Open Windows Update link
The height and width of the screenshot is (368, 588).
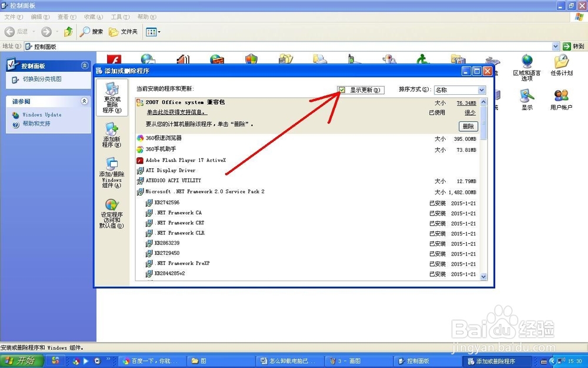click(42, 115)
